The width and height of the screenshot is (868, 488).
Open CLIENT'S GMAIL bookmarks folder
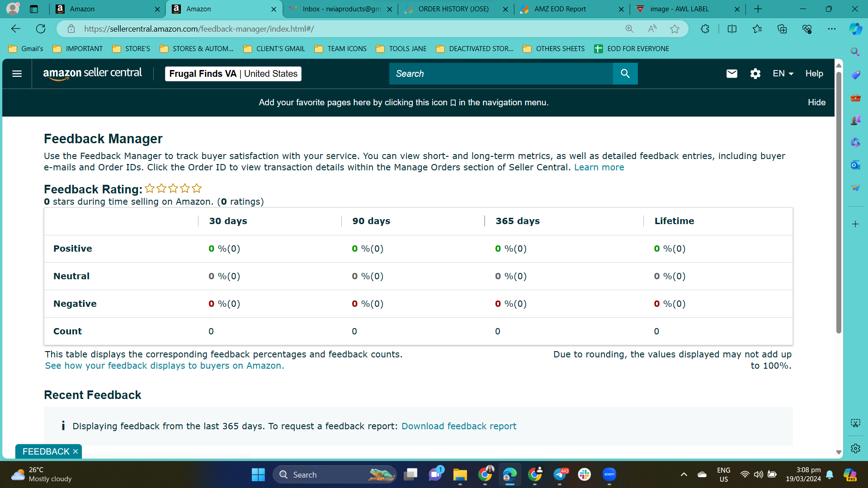point(274,49)
